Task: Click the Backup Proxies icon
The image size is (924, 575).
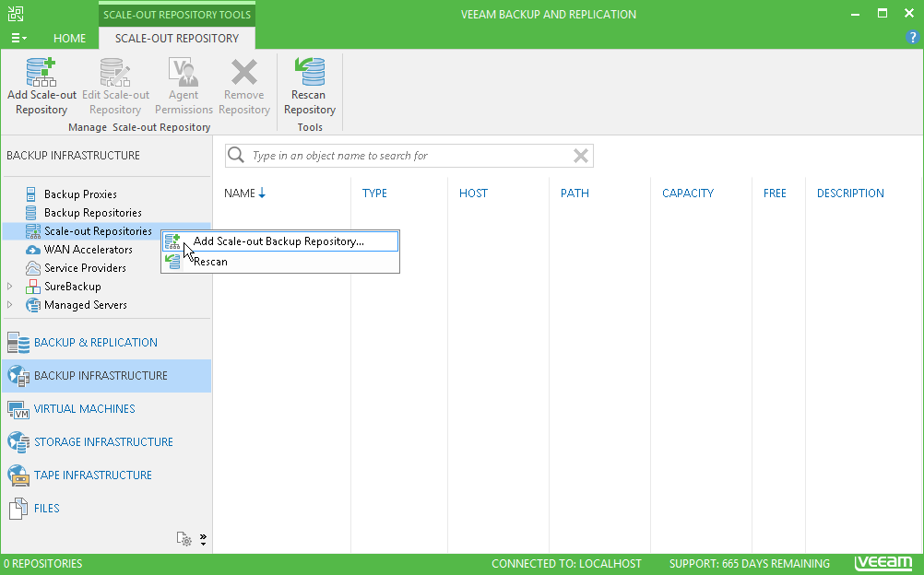Action: pos(30,194)
